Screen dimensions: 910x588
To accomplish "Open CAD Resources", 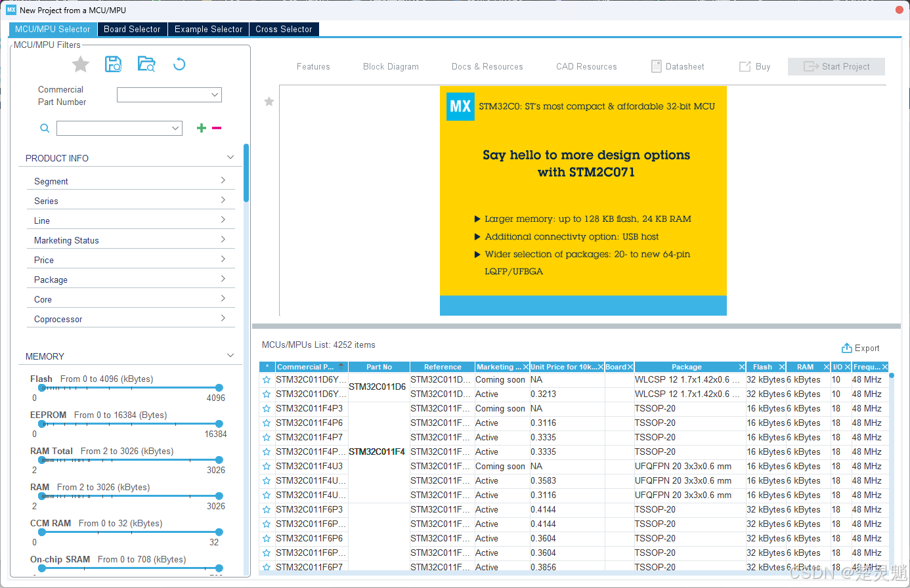I will pos(586,67).
